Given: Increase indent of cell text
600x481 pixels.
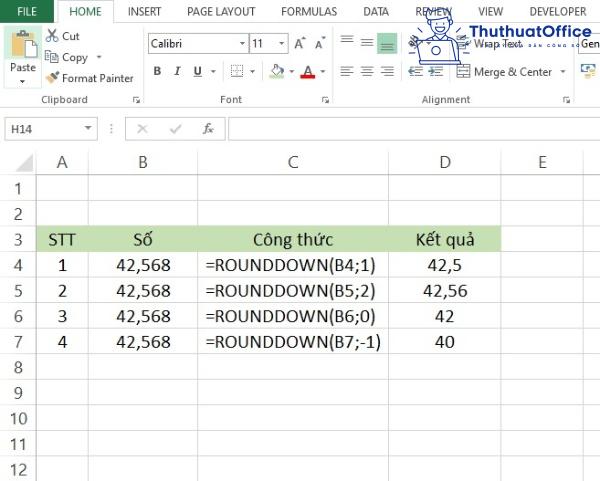Looking at the screenshot, I should (436, 71).
